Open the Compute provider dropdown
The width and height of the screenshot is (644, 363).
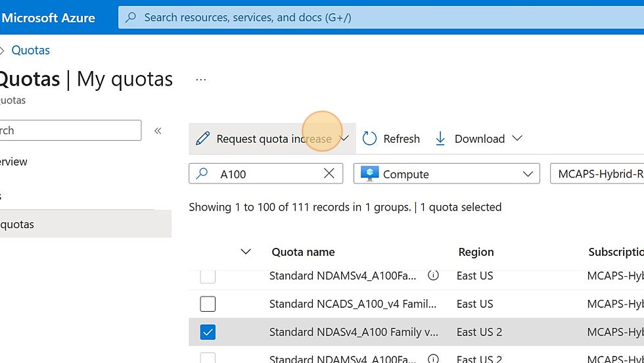point(446,174)
